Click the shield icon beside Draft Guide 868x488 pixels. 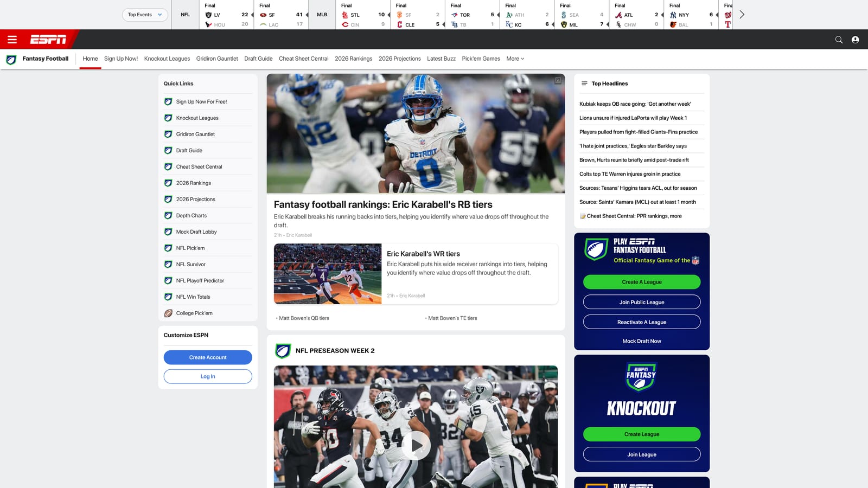(168, 151)
